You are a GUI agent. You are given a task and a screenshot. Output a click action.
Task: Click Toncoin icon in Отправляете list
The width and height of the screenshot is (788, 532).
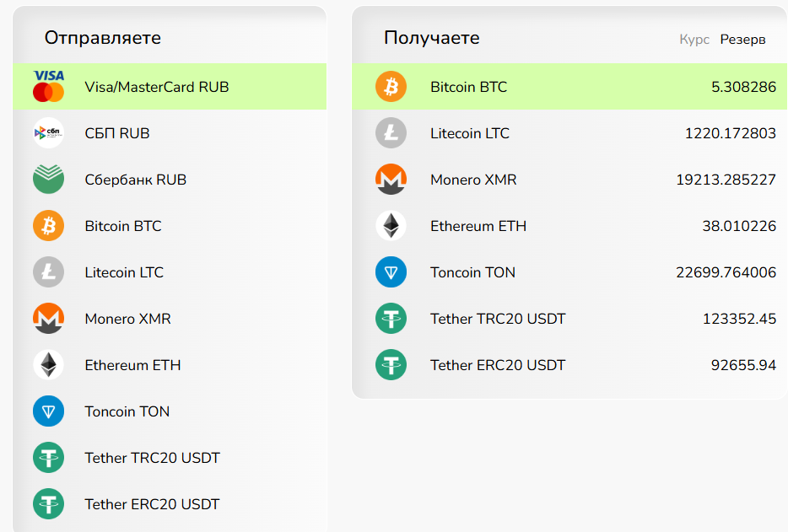[x=48, y=411]
